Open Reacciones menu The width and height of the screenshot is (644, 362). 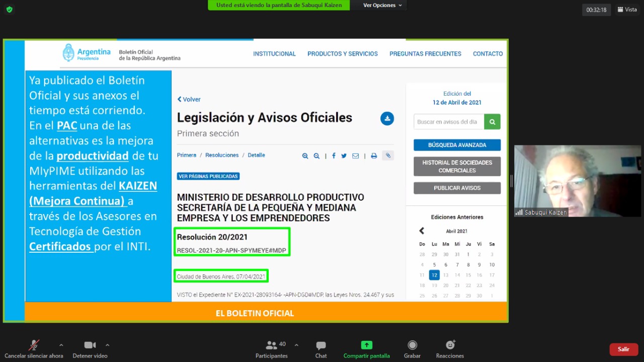click(x=450, y=349)
